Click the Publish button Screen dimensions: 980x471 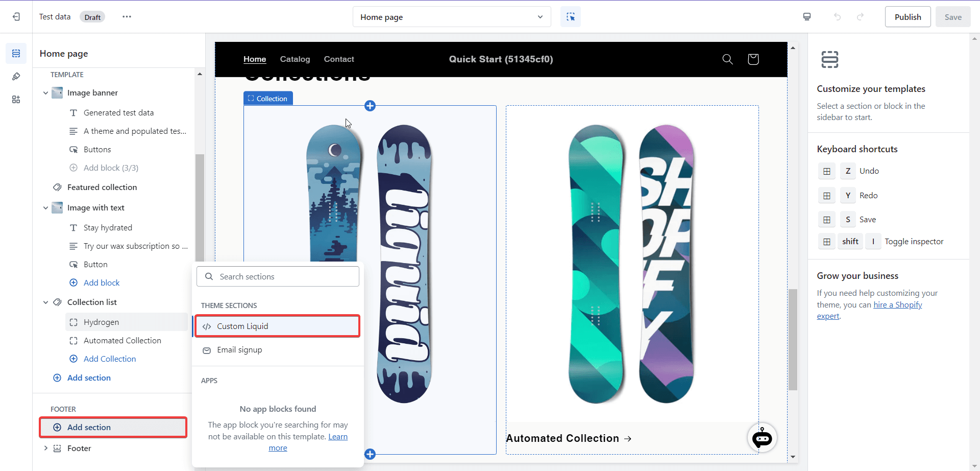[x=908, y=17]
